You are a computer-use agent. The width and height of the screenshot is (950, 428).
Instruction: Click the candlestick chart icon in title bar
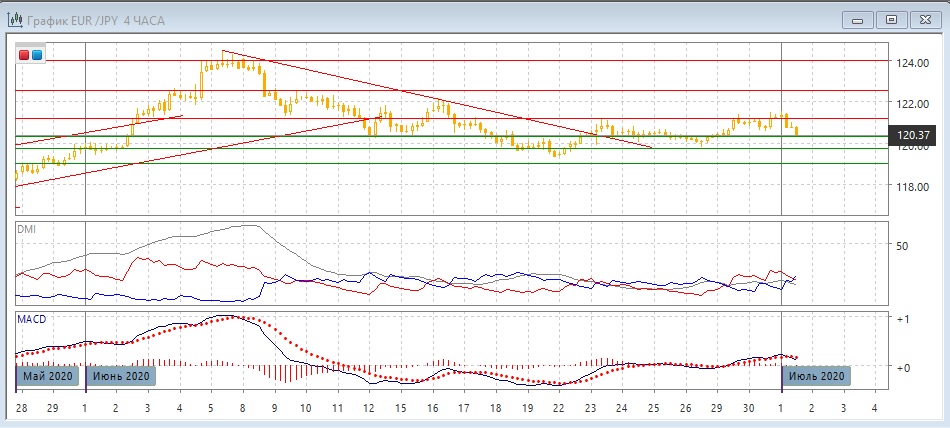[x=15, y=19]
